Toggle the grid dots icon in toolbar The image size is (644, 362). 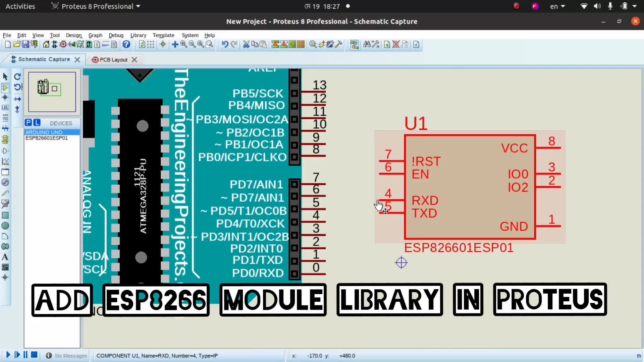[151, 44]
